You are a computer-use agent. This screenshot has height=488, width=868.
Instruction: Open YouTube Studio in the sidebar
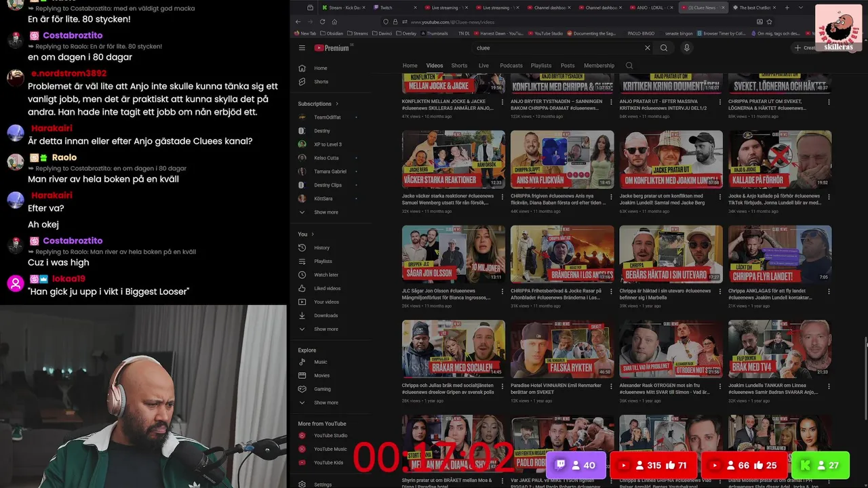point(330,435)
